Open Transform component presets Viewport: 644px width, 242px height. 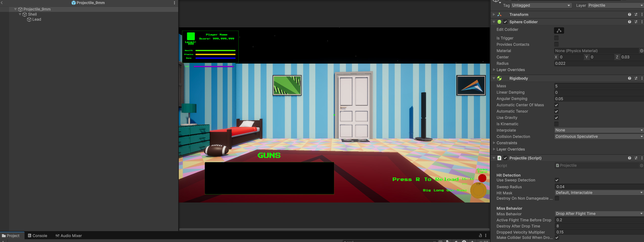click(x=636, y=14)
